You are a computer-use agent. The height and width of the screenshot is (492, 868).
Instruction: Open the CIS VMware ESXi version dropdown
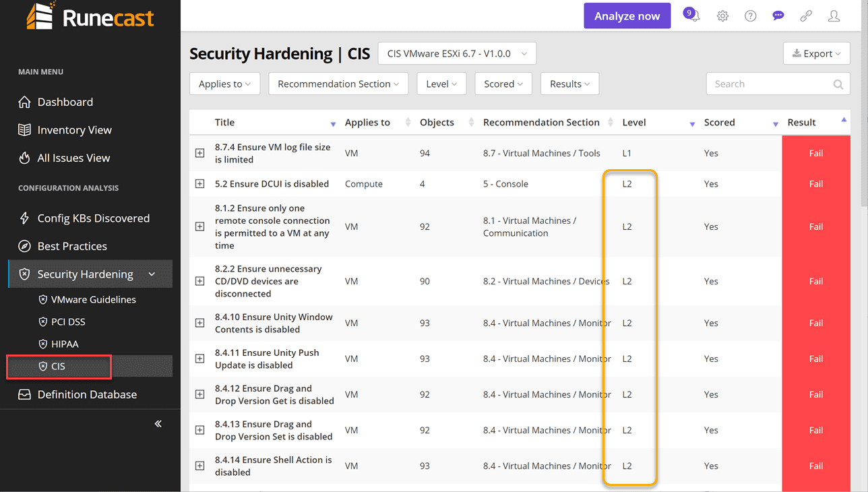pos(457,53)
